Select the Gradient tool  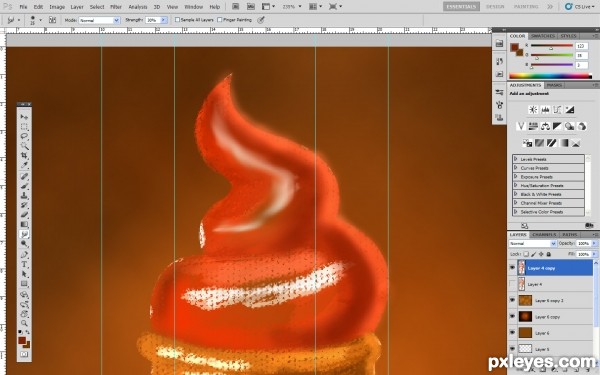[x=24, y=224]
